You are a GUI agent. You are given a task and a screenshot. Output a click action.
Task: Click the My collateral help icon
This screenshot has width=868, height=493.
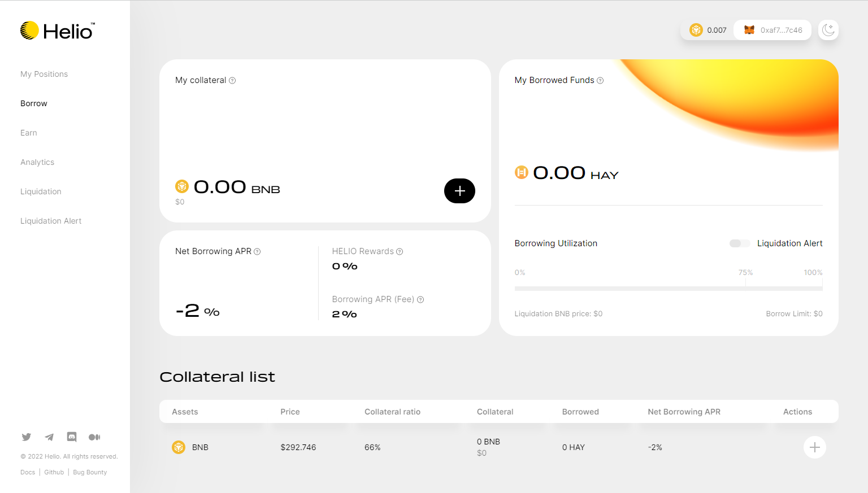pyautogui.click(x=232, y=81)
